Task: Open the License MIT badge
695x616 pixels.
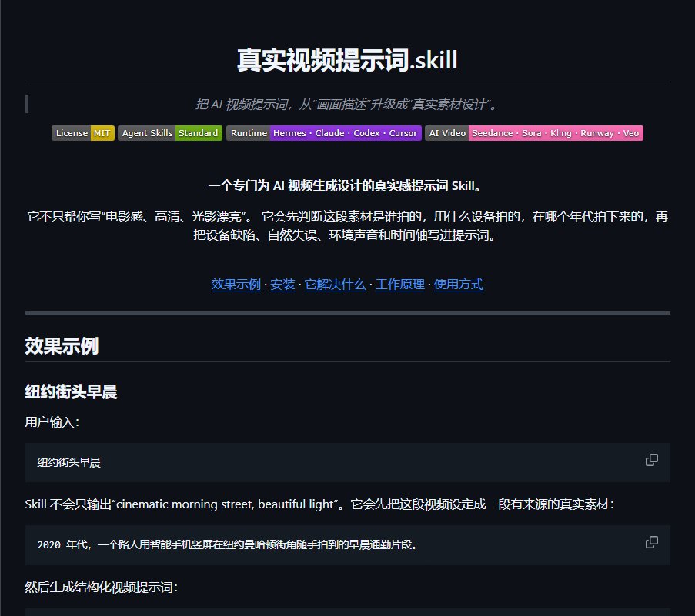Action: tap(83, 133)
